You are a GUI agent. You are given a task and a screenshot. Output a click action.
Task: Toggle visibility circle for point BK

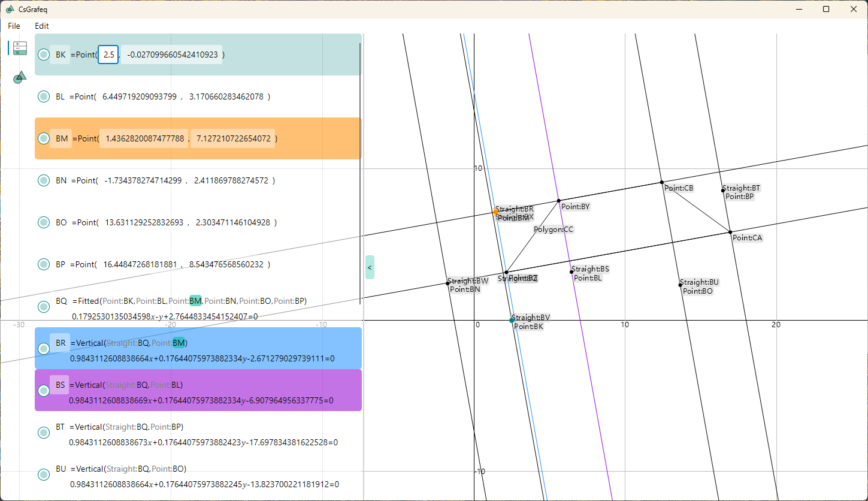point(44,55)
